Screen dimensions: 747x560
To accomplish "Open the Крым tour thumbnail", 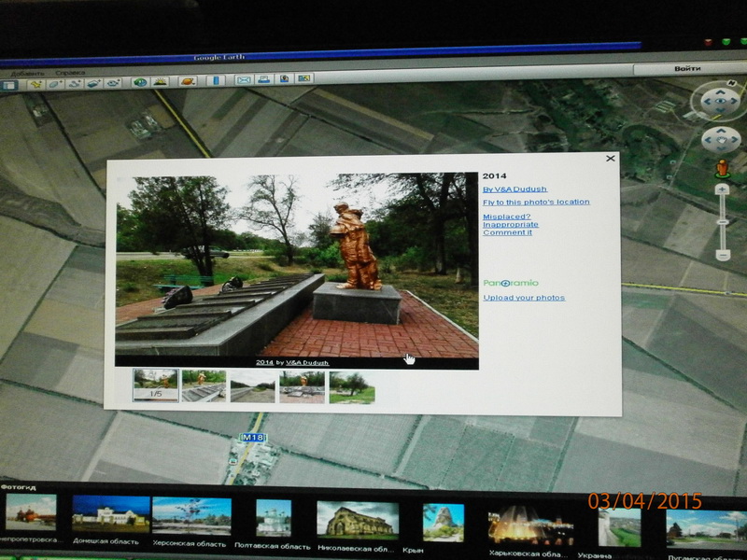I will [x=443, y=523].
